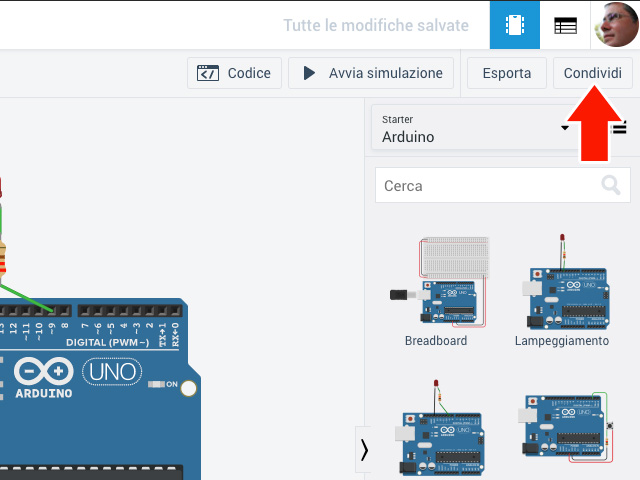Viewport: 640px width, 480px height.
Task: Click the magnifier icon in Cerca field
Action: coord(610,185)
